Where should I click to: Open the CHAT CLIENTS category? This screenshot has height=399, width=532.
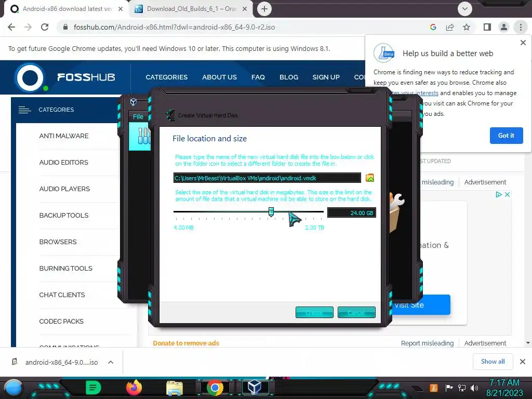tap(62, 295)
